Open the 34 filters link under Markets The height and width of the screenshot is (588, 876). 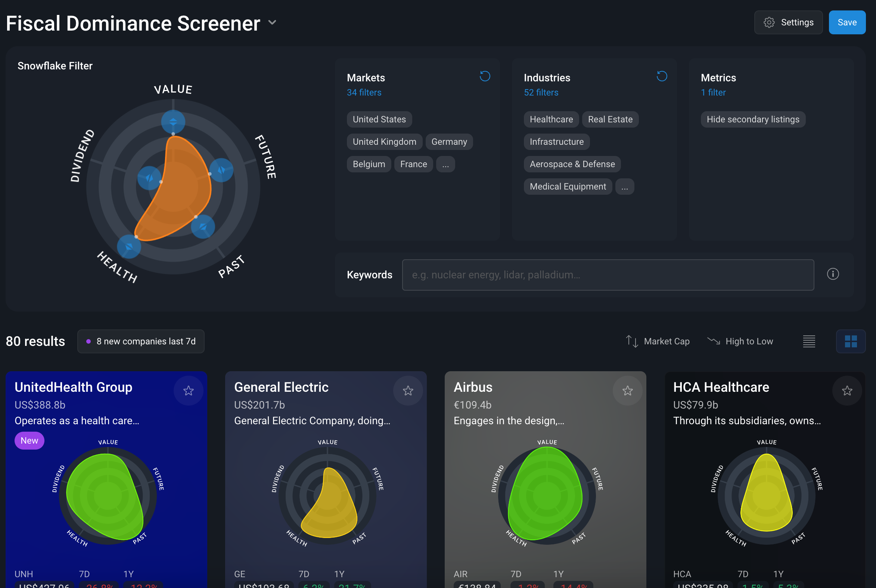(364, 93)
